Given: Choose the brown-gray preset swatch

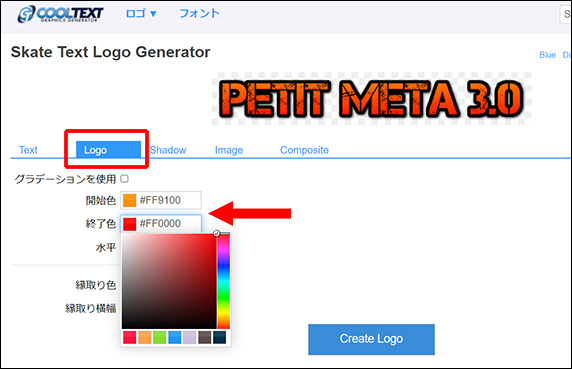Looking at the screenshot, I should pos(204,337).
